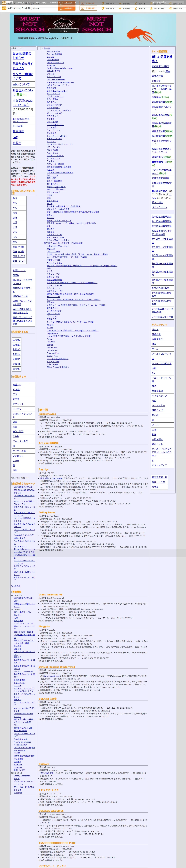This screenshot has width=186, height=868.
Task: Open the FAQ link in the left menu
Action: click(15, 137)
